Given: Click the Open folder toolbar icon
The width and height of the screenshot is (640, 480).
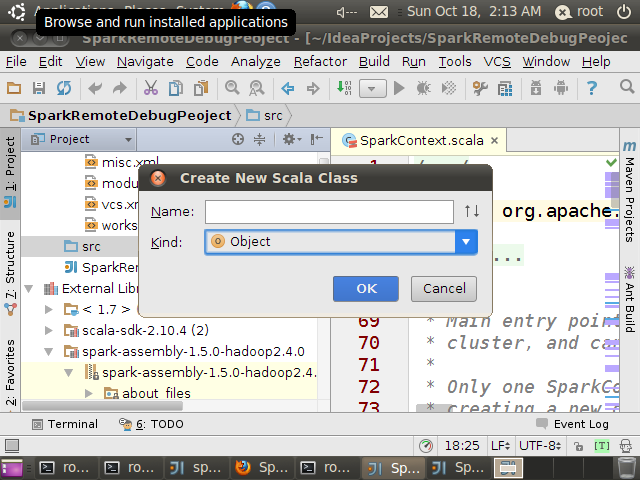Looking at the screenshot, I should tap(14, 88).
